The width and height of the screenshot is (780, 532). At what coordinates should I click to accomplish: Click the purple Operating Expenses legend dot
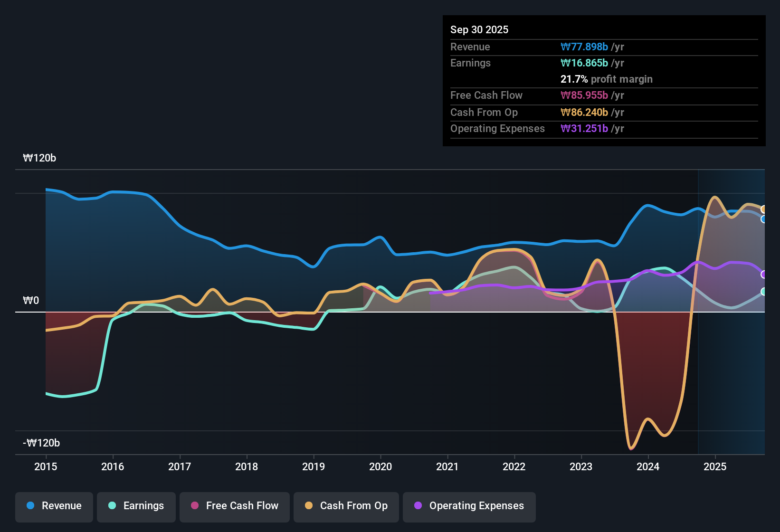click(419, 506)
